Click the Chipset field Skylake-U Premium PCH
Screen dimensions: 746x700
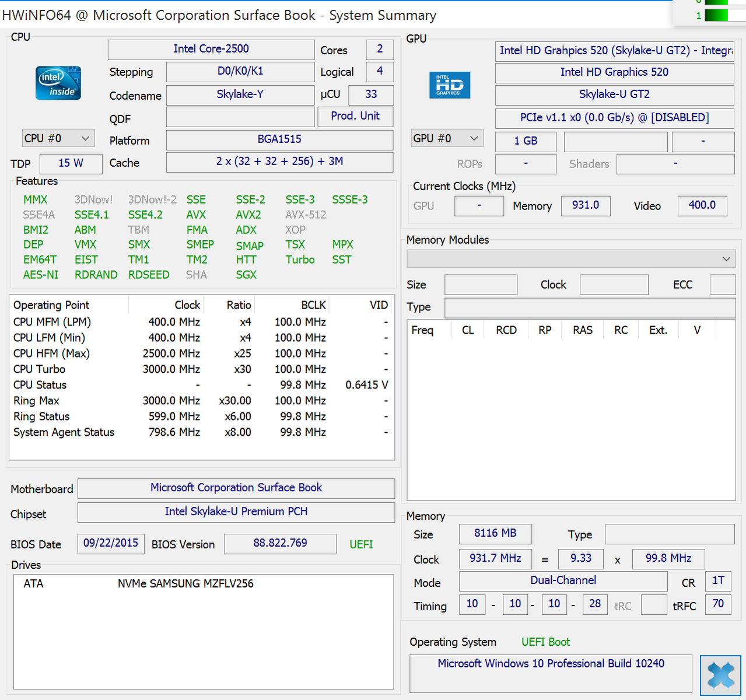[x=236, y=512]
